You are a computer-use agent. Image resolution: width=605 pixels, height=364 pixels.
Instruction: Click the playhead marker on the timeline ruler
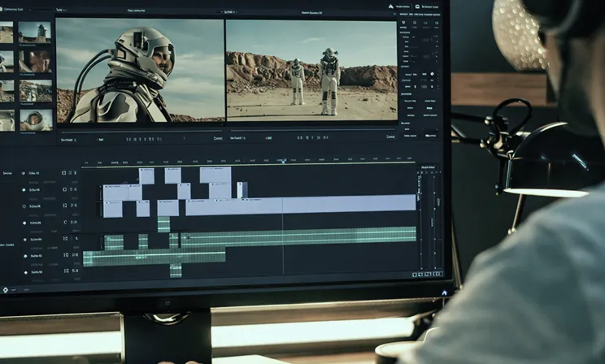coord(283,162)
